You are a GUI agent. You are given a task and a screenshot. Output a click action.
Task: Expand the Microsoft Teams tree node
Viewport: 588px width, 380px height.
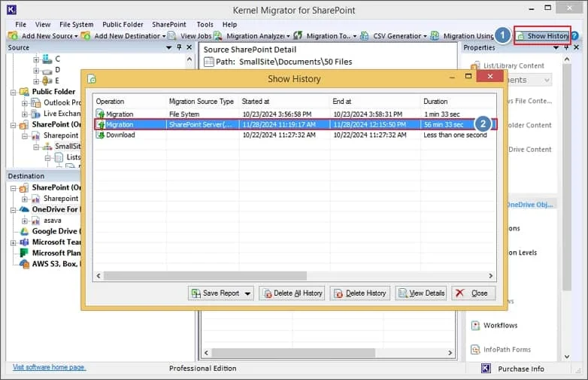tap(13, 242)
